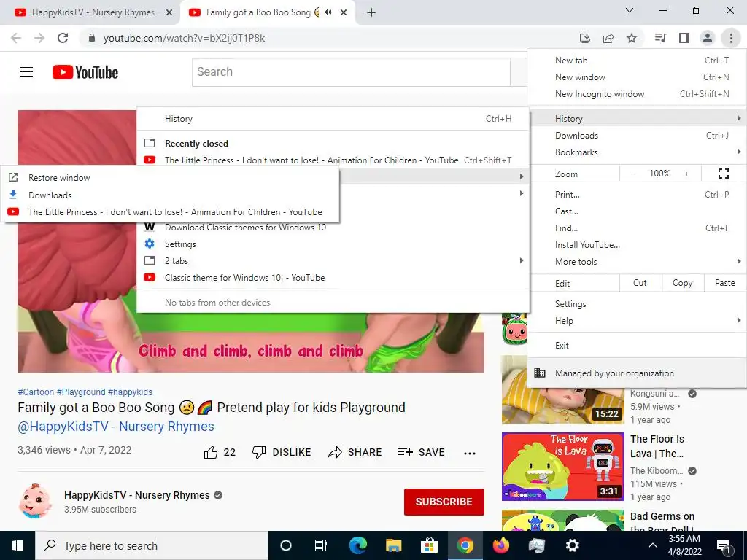Open the YouTube hamburger guide menu

(26, 72)
